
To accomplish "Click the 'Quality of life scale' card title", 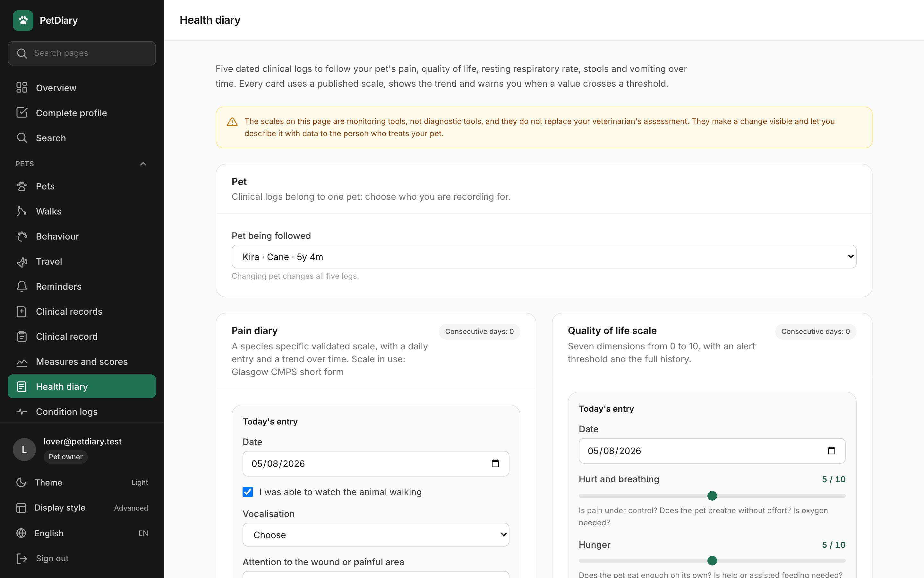I will 612,330.
